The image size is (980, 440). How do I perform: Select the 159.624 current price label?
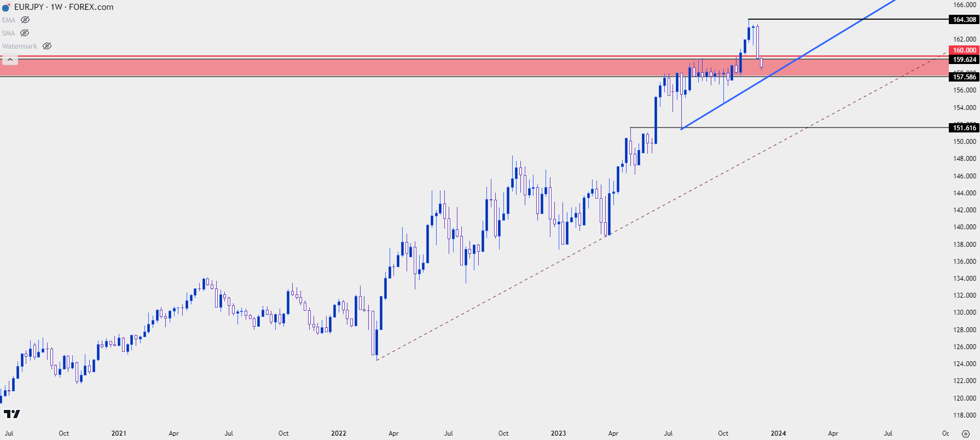click(x=964, y=60)
